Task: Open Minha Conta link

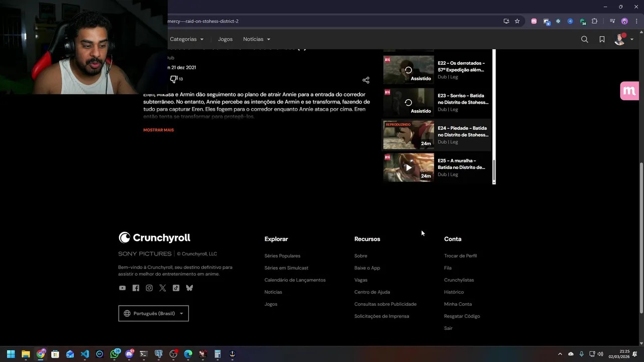Action: [458, 304]
